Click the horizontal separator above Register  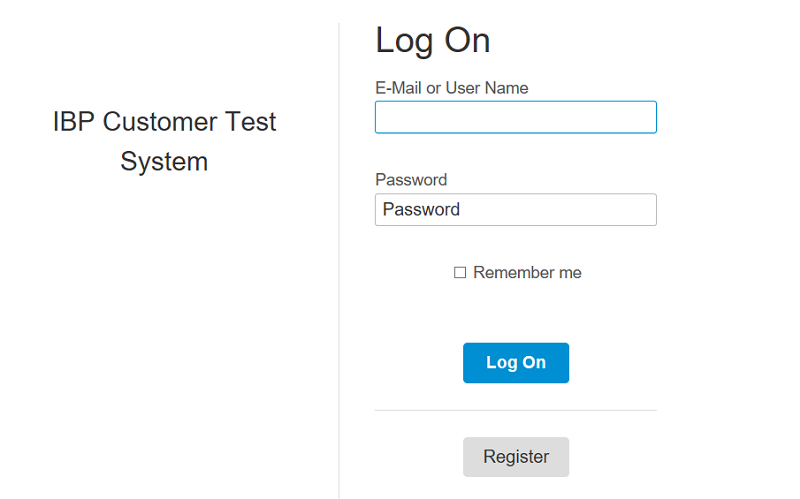(x=515, y=410)
